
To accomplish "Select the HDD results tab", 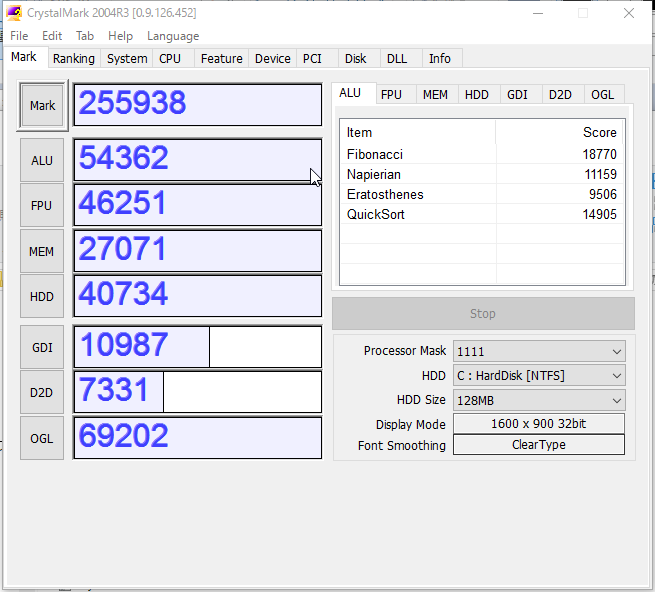I will point(477,95).
